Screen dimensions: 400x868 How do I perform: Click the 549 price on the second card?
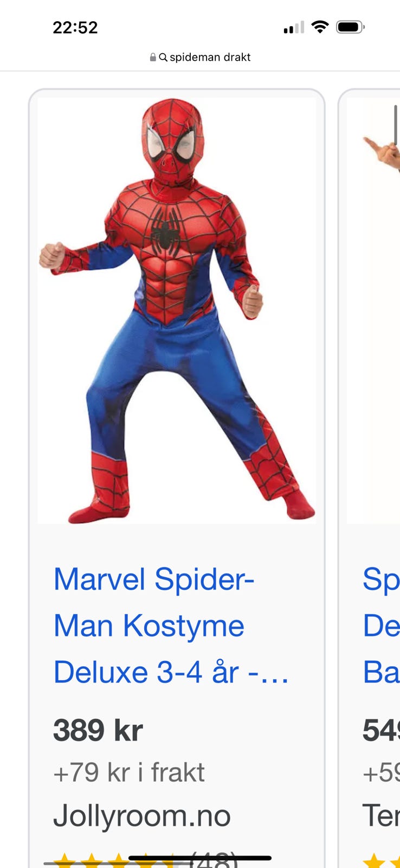point(381,730)
